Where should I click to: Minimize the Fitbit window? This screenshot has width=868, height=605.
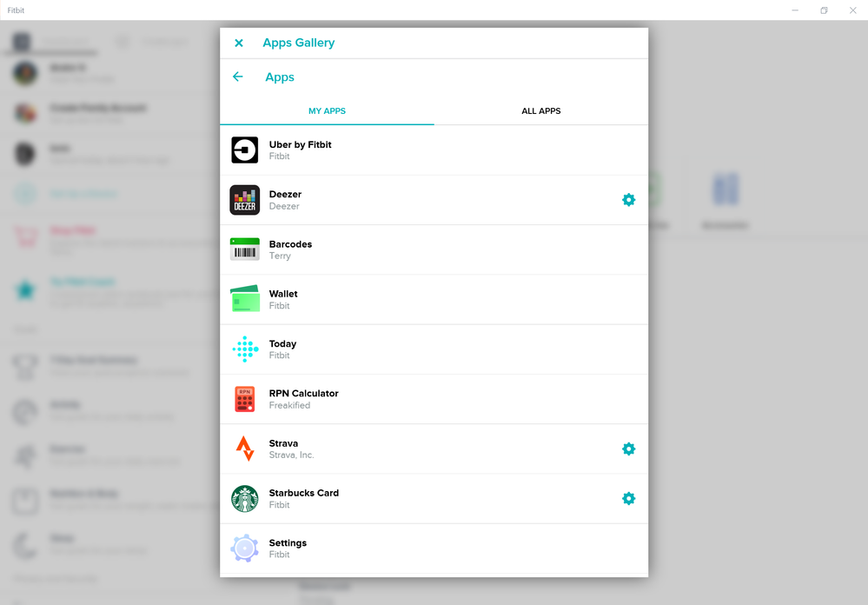coord(795,10)
